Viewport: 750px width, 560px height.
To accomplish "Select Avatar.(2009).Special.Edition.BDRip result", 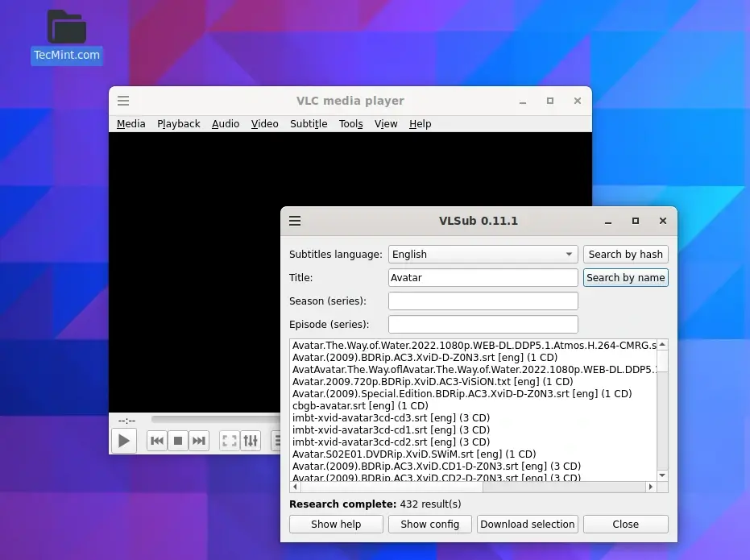I will point(474,393).
